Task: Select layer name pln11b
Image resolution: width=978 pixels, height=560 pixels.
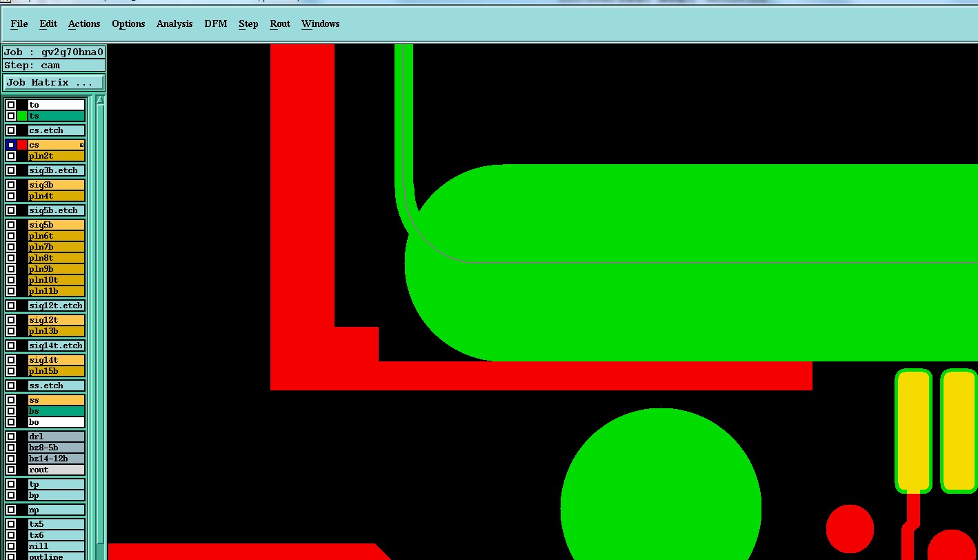Action: 57,291
